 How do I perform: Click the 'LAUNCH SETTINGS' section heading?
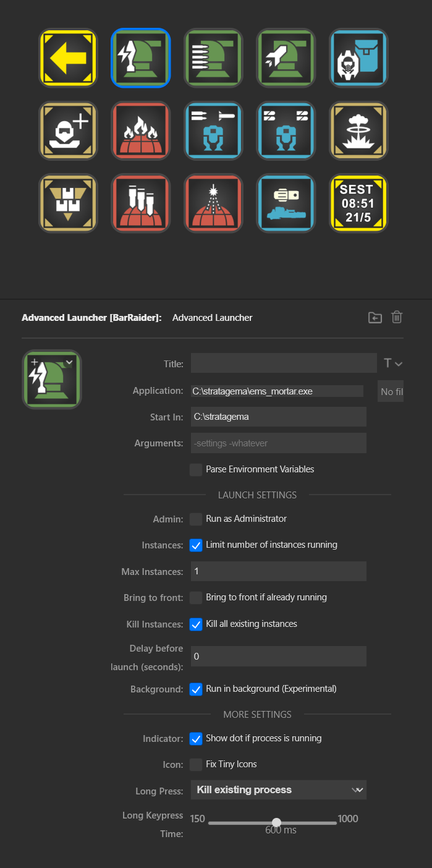click(x=257, y=495)
